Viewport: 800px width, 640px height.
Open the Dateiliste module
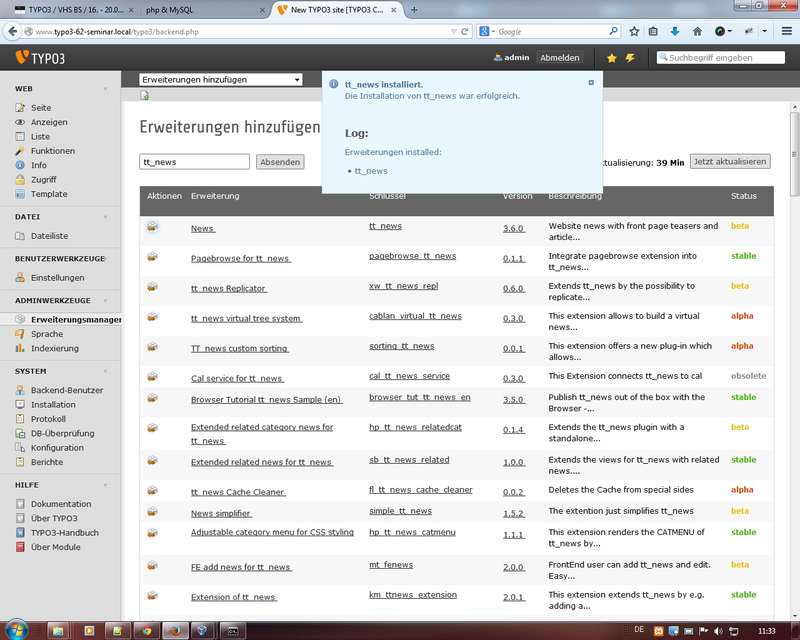49,236
